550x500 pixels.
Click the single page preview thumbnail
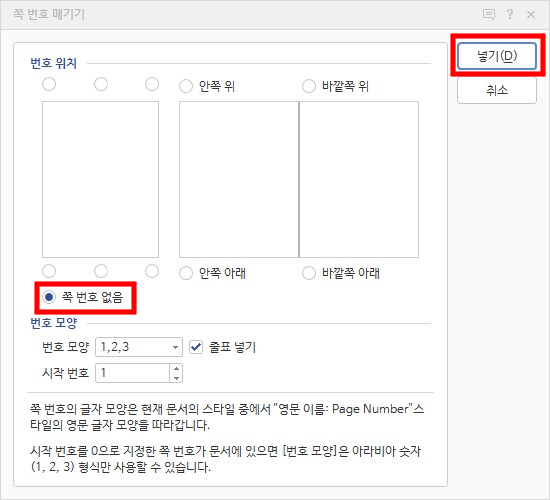[x=100, y=179]
